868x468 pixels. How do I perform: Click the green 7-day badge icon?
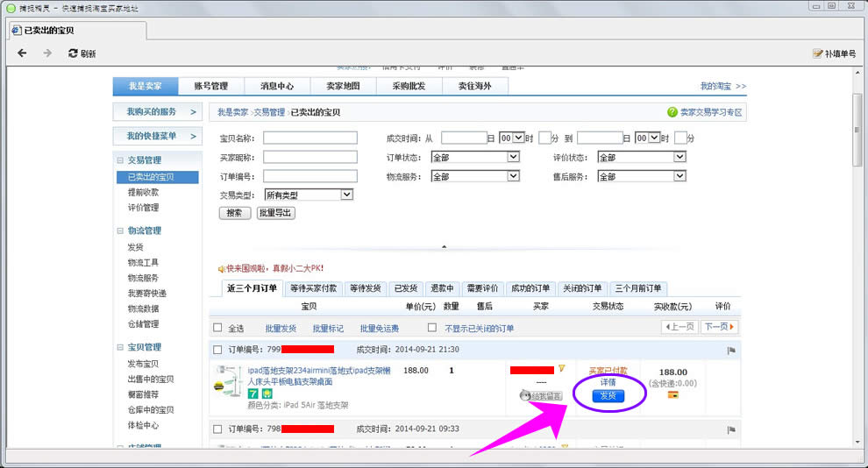click(x=253, y=394)
